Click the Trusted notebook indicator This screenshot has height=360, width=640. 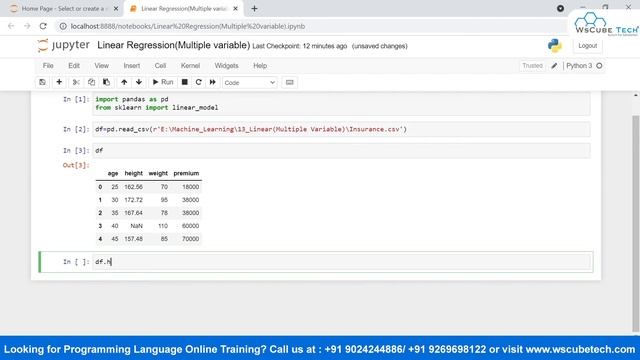pyautogui.click(x=532, y=66)
